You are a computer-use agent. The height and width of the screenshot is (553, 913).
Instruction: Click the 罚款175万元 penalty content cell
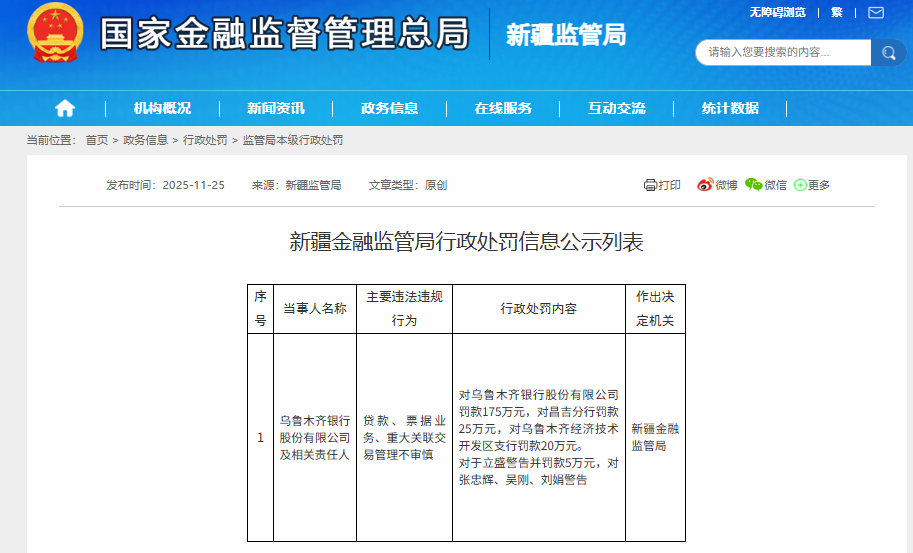(x=539, y=437)
